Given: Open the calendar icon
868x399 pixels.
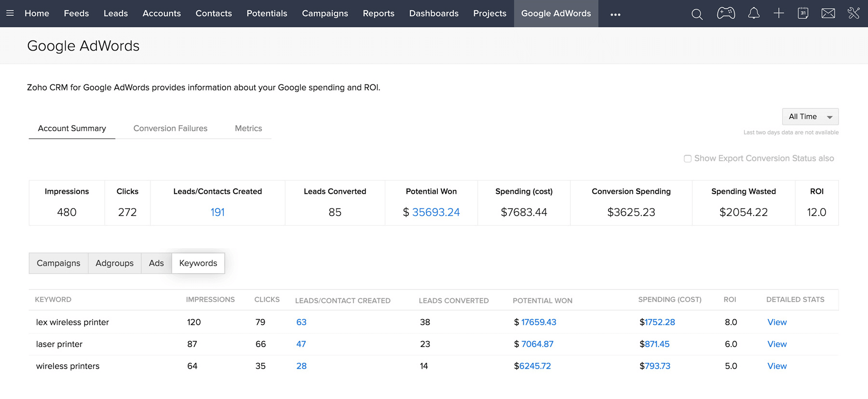Looking at the screenshot, I should point(803,13).
